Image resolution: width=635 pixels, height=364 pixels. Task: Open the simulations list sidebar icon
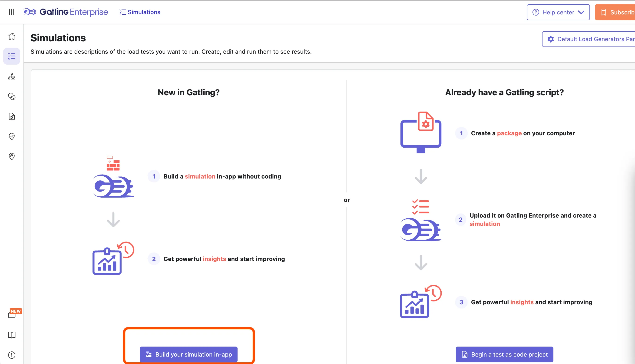point(12,56)
